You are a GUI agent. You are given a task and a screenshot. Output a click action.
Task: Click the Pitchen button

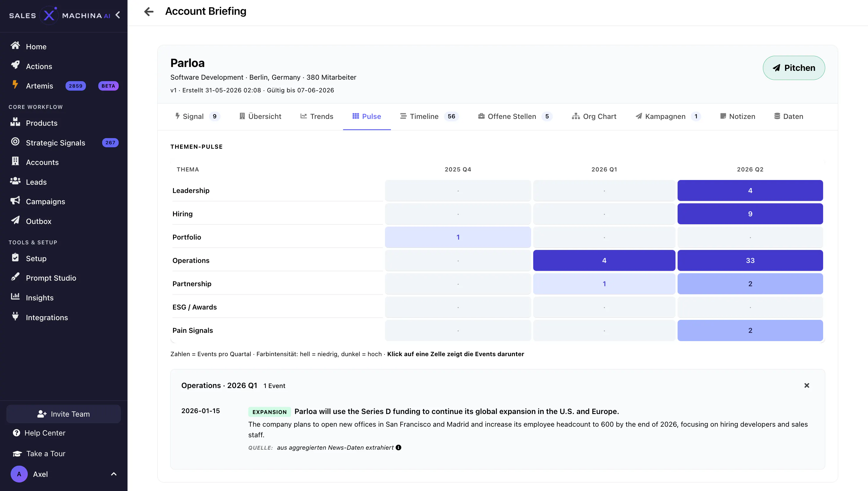(794, 68)
